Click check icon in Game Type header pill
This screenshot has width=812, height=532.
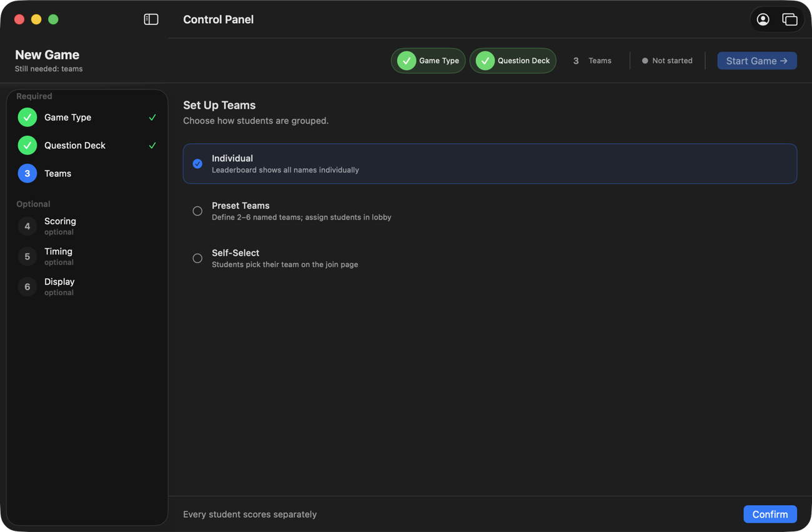(x=407, y=61)
